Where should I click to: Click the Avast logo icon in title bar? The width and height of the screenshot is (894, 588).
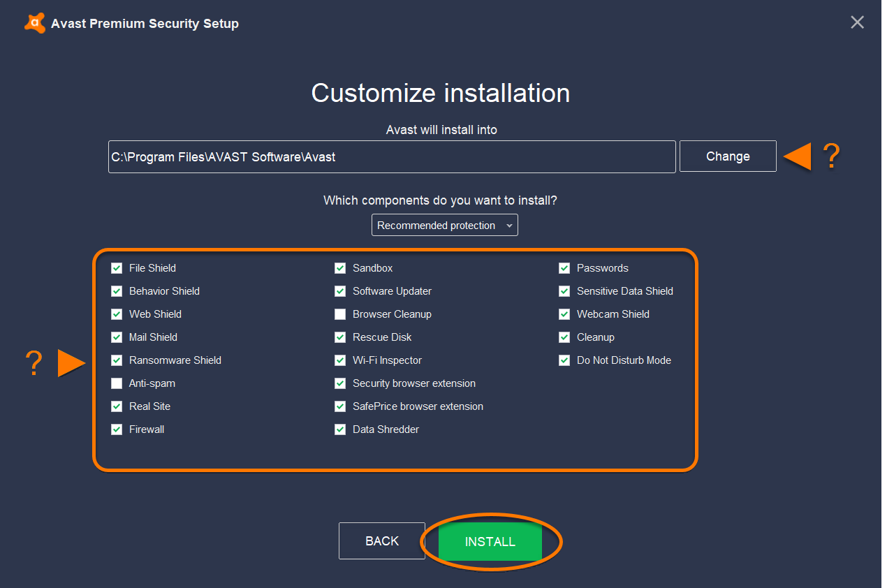point(35,23)
